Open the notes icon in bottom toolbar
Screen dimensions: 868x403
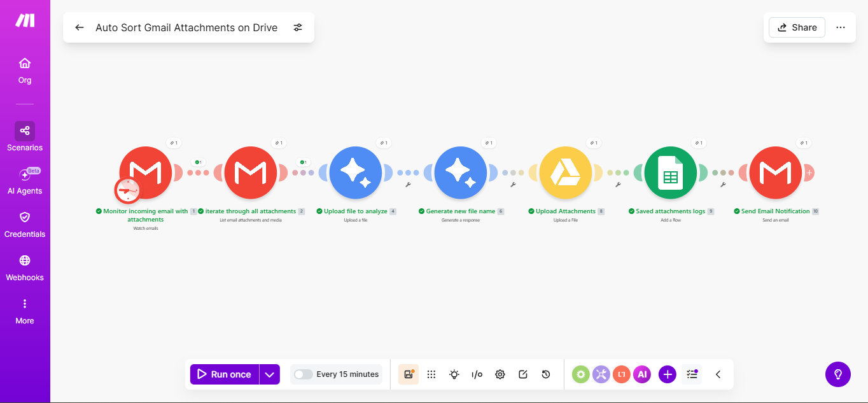coord(523,374)
